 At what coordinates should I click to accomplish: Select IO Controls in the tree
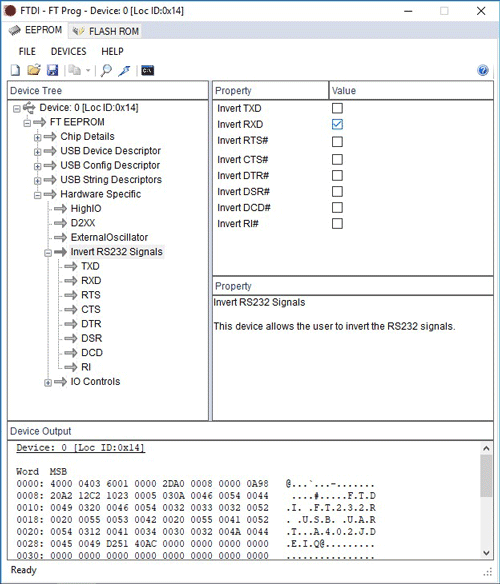[95, 381]
